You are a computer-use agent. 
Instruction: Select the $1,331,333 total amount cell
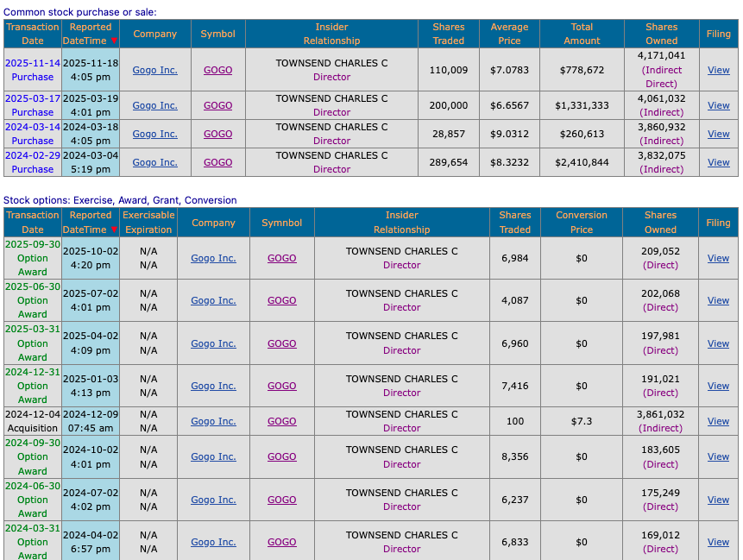(x=582, y=105)
